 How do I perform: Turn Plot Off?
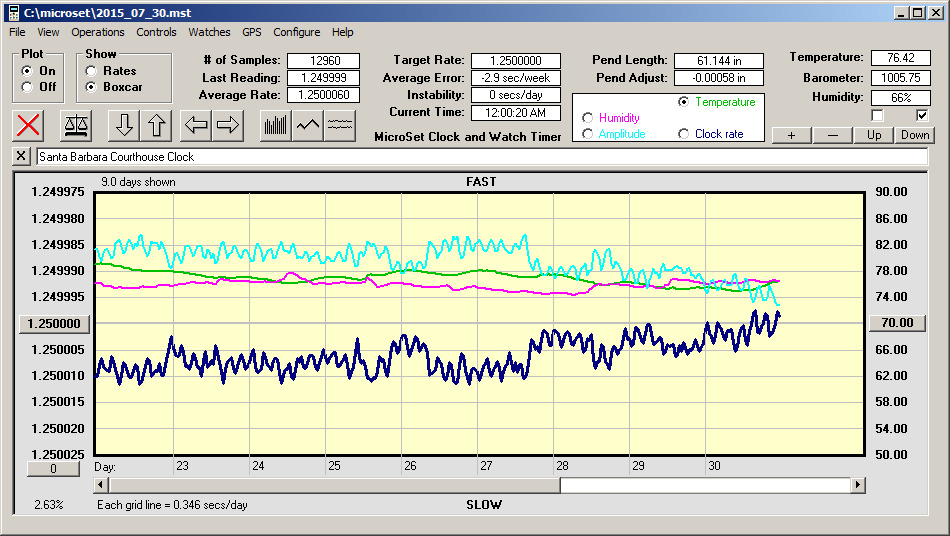coord(27,87)
